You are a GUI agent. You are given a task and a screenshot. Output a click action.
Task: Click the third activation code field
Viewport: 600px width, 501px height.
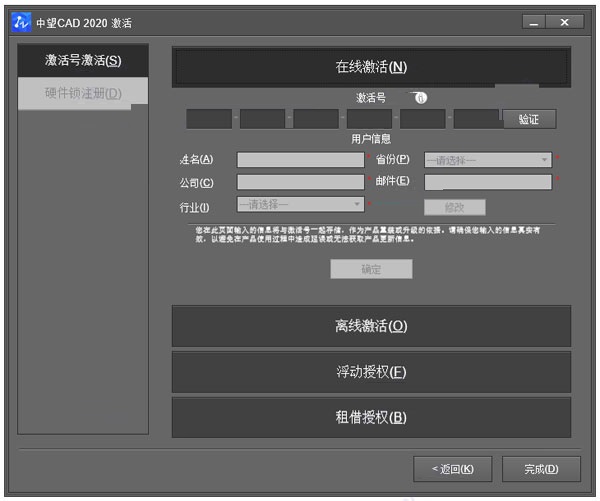pyautogui.click(x=316, y=119)
